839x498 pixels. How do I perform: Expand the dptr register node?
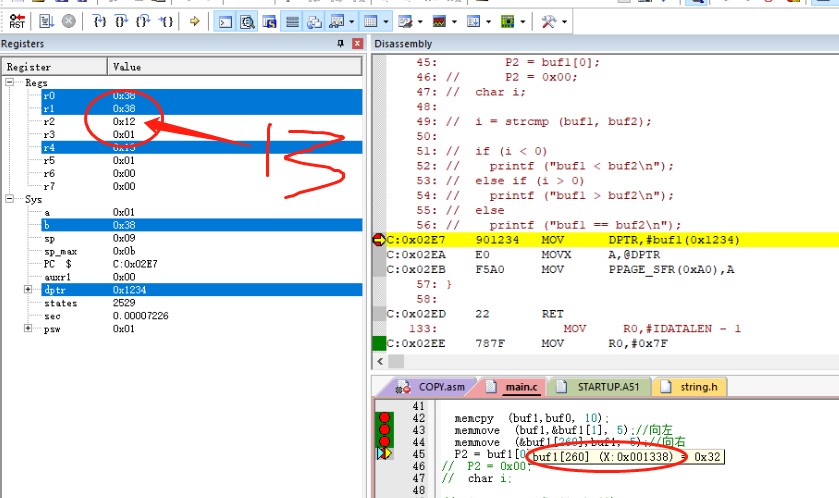point(28,289)
